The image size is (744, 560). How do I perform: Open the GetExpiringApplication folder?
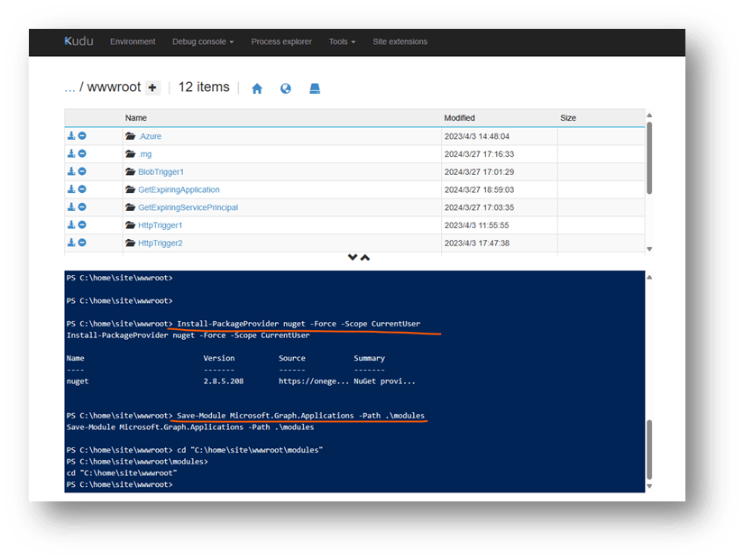coord(179,190)
